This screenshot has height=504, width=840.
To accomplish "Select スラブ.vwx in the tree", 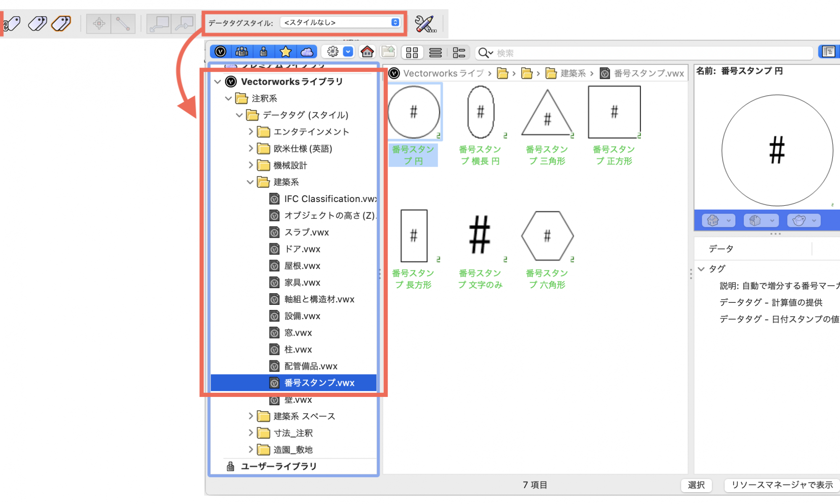I will [x=299, y=232].
